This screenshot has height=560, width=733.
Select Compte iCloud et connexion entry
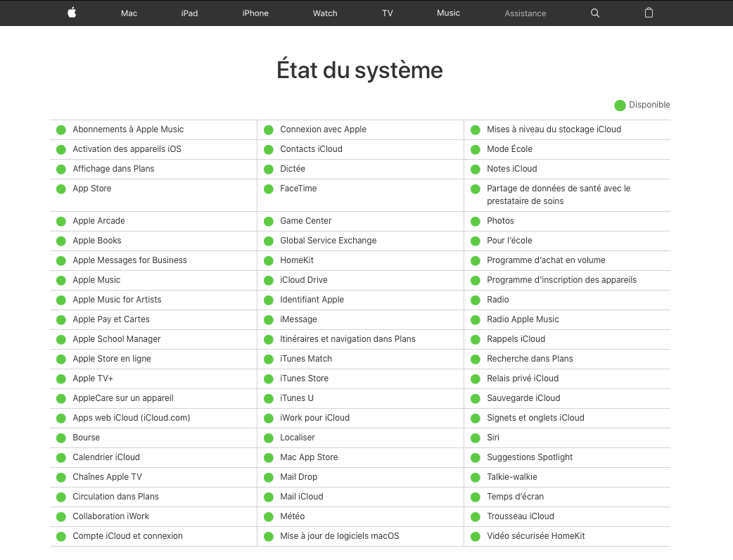[x=127, y=535]
